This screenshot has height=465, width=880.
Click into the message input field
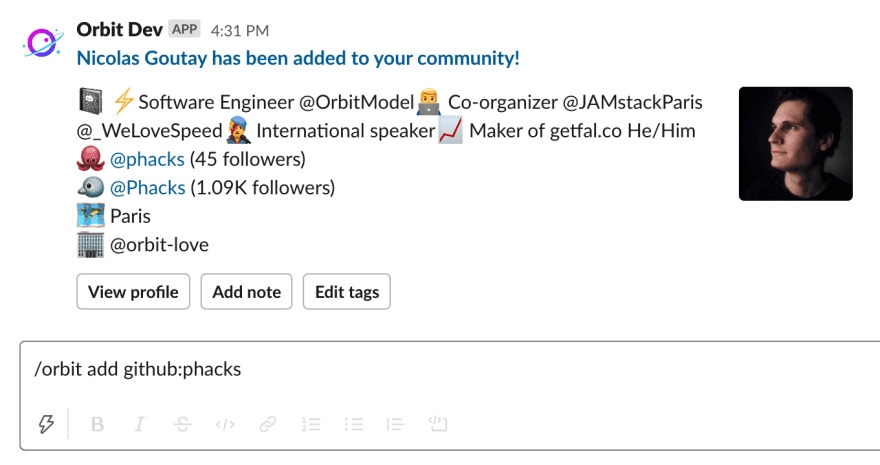(x=449, y=369)
